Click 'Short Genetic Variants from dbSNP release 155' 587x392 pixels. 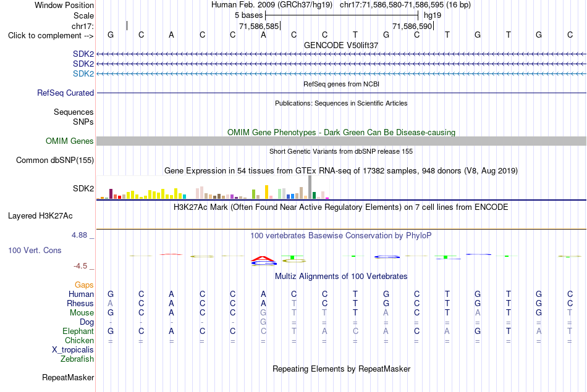[x=341, y=151]
